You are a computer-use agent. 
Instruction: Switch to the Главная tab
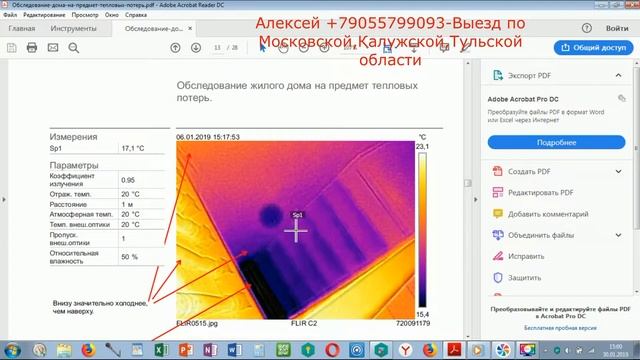tap(22, 29)
